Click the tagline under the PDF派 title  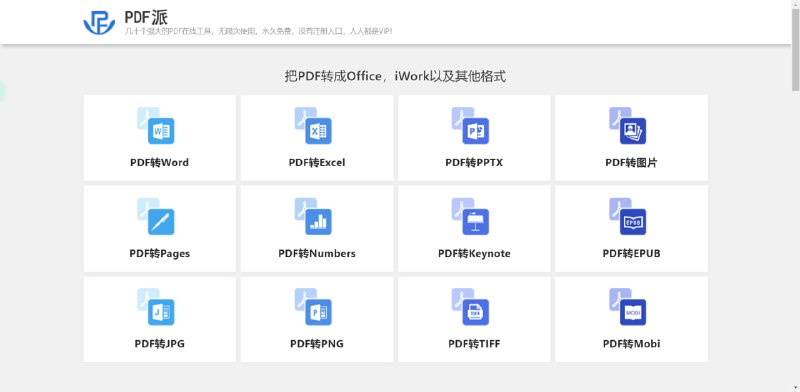pyautogui.click(x=259, y=31)
